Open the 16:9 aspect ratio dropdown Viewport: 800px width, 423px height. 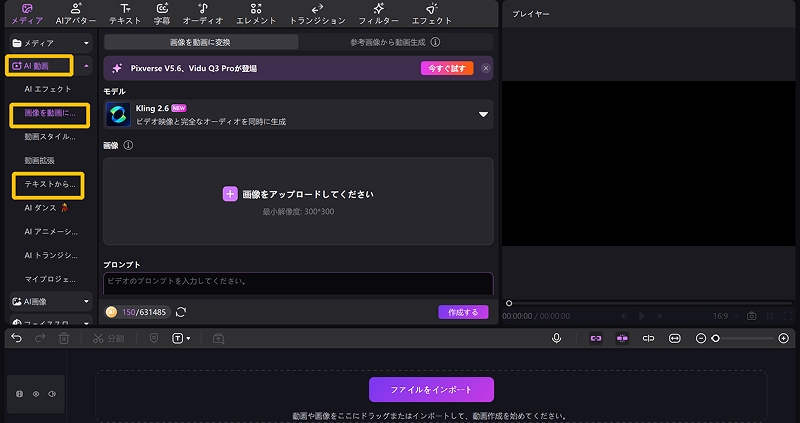click(724, 316)
